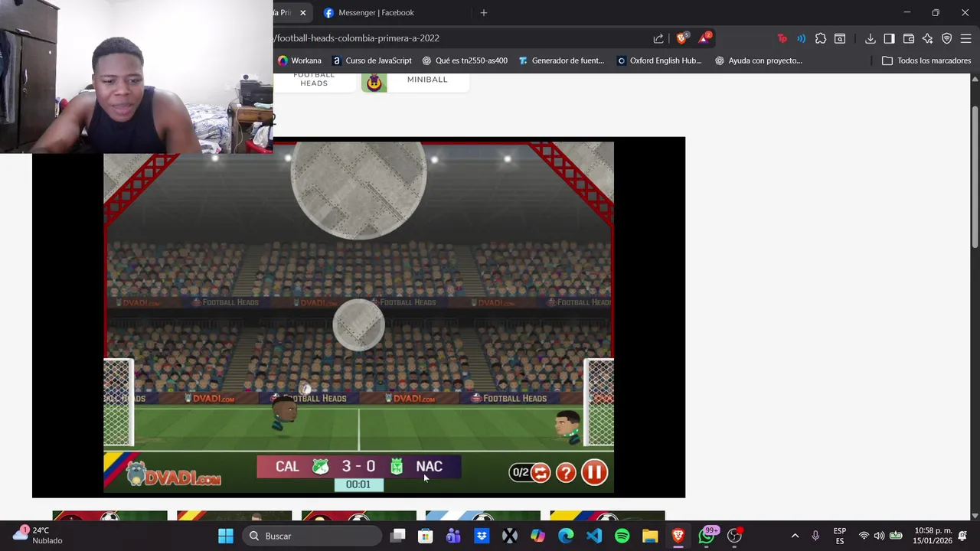This screenshot has width=980, height=551.
Task: Open the Ayuda con proyecto bookmark
Action: (758, 60)
